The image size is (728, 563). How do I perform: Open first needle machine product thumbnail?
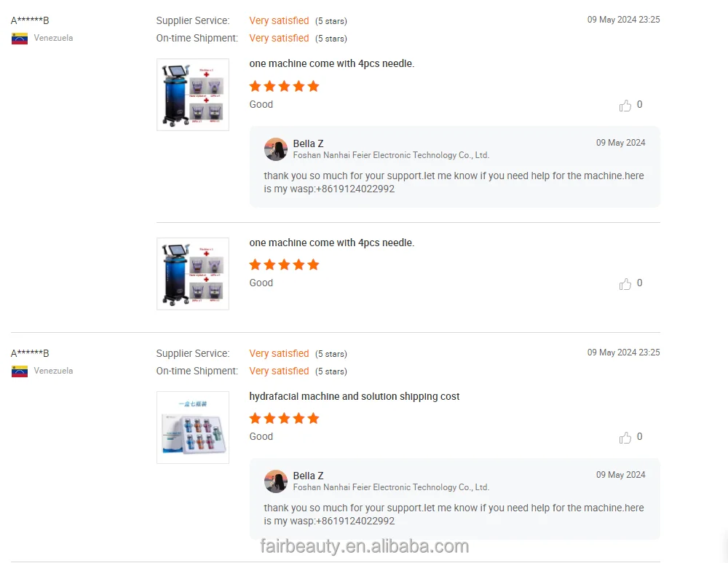tap(193, 95)
